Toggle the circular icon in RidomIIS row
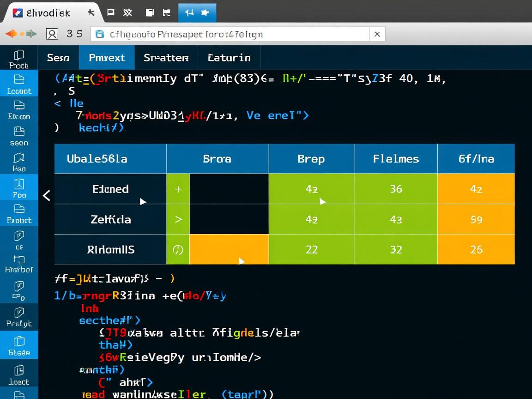The height and width of the screenshot is (399, 532). (178, 250)
